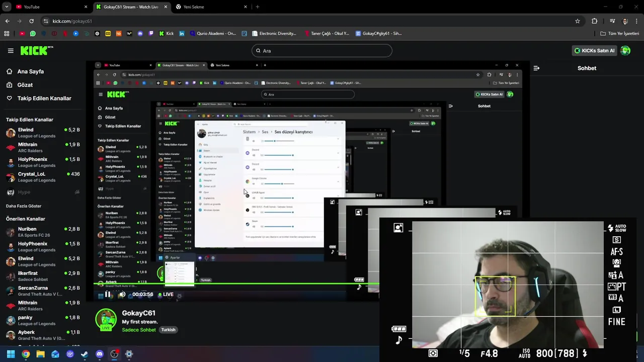The width and height of the screenshot is (644, 362).
Task: Pause the live stream video
Action: [107, 295]
